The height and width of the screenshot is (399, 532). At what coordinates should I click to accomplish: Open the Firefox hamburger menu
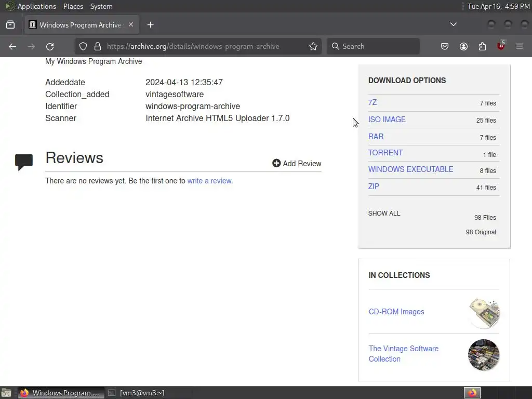click(x=520, y=46)
